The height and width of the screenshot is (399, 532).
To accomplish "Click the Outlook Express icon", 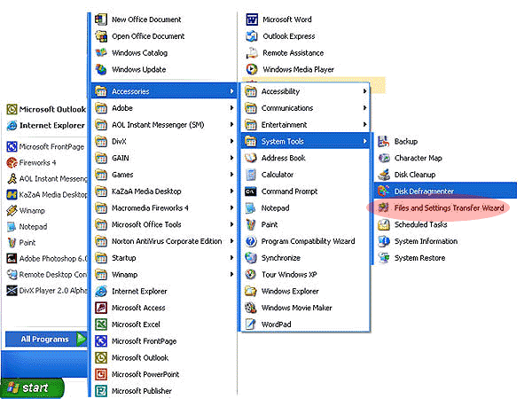I will click(252, 36).
